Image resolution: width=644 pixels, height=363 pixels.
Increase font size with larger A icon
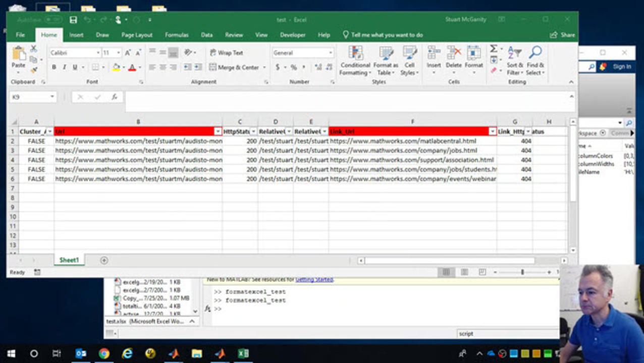[128, 52]
